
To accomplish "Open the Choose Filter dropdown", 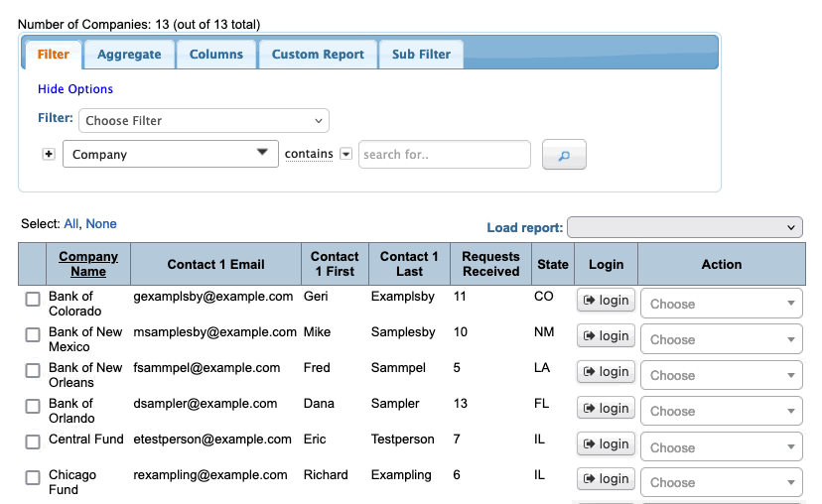I will coord(204,121).
